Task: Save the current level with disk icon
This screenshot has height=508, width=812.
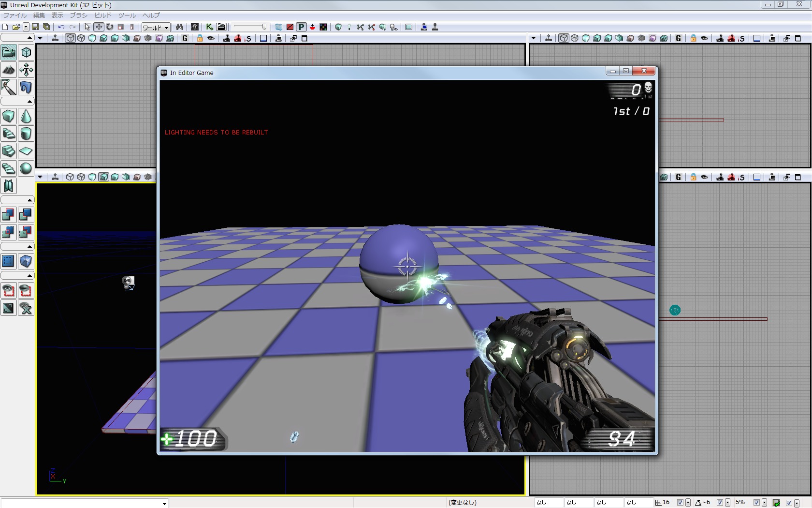Action: point(35,27)
